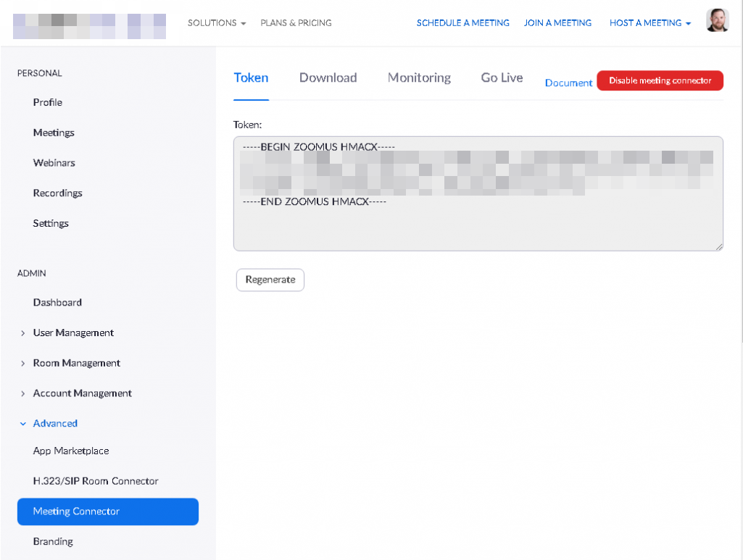Screen dimensions: 743x560
Task: Open personal Settings in the sidebar
Action: (x=51, y=223)
